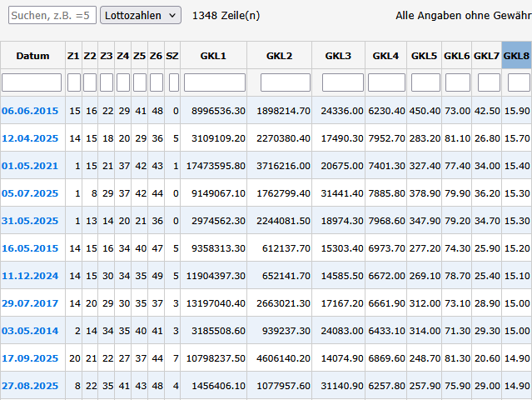Focus the Z3 filter field

tap(107, 82)
